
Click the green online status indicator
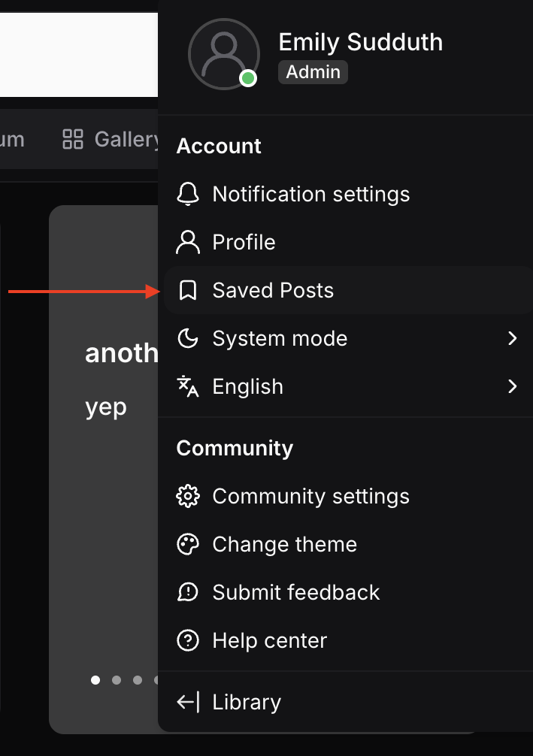tap(248, 78)
